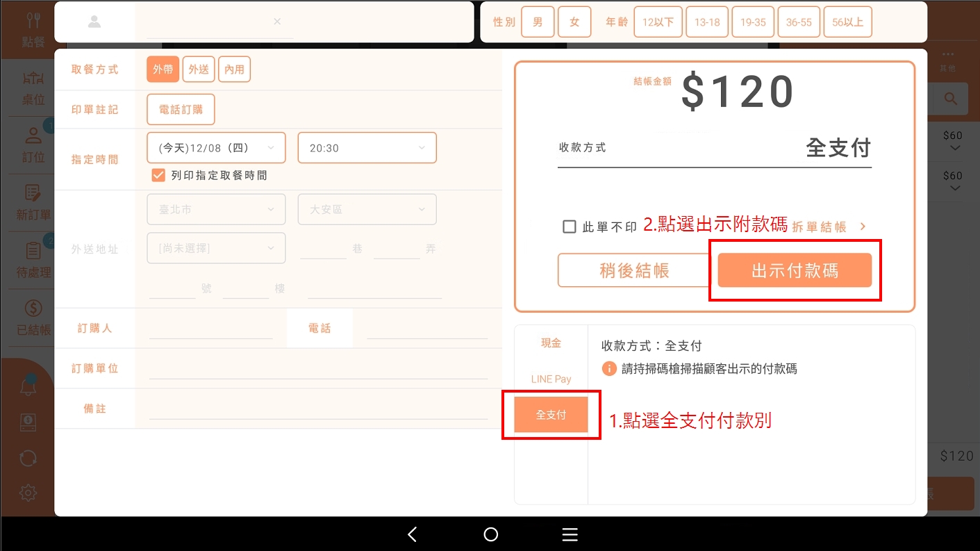Select the LINE Pay payment tab
The width and height of the screenshot is (980, 551).
(x=551, y=379)
